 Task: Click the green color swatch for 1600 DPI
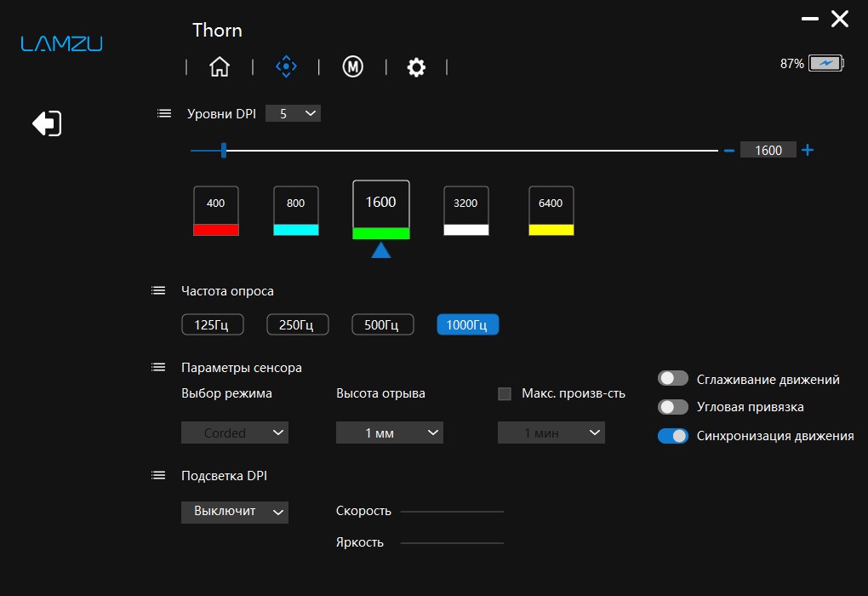point(381,233)
